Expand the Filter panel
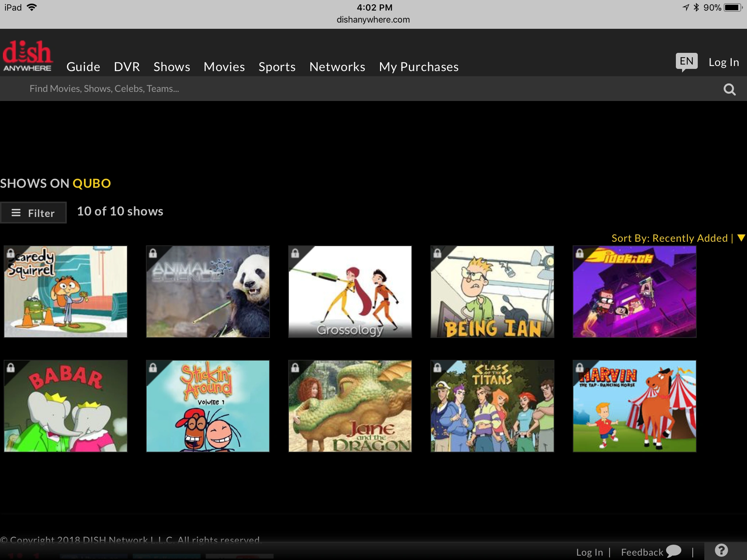747x560 pixels. click(34, 213)
